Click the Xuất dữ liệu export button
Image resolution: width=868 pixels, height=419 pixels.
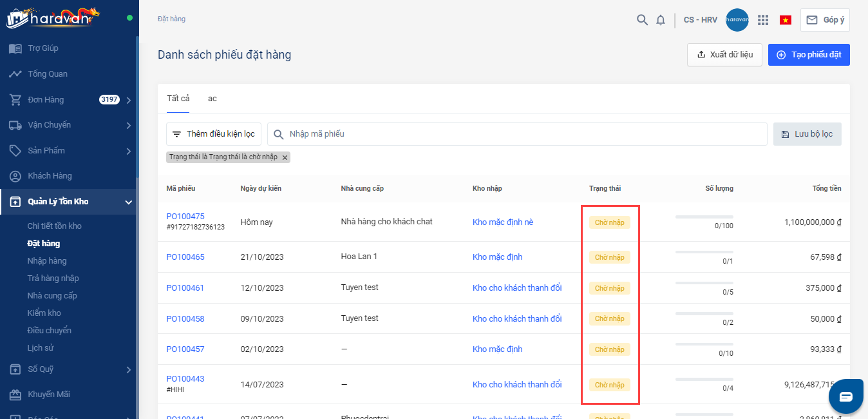[724, 55]
